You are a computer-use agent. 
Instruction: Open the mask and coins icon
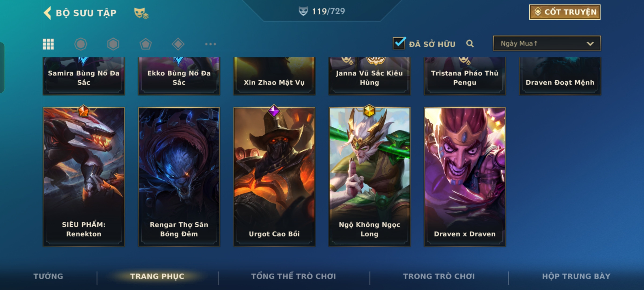(141, 13)
